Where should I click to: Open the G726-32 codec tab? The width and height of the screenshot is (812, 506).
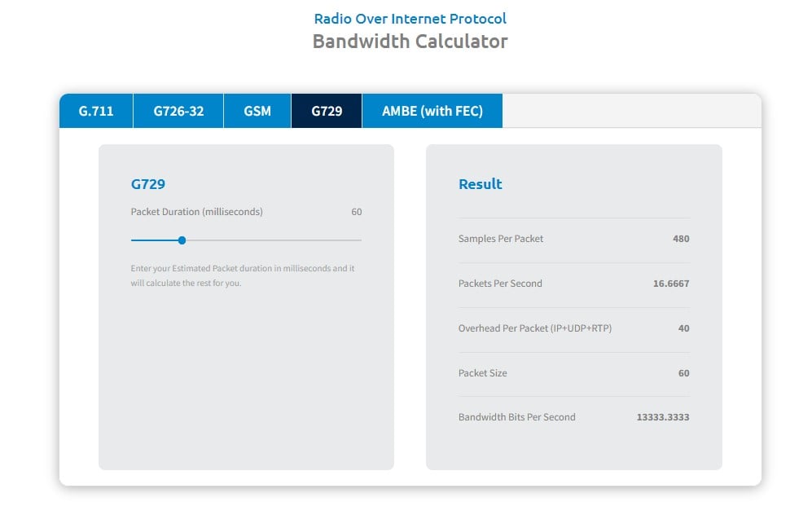(178, 111)
